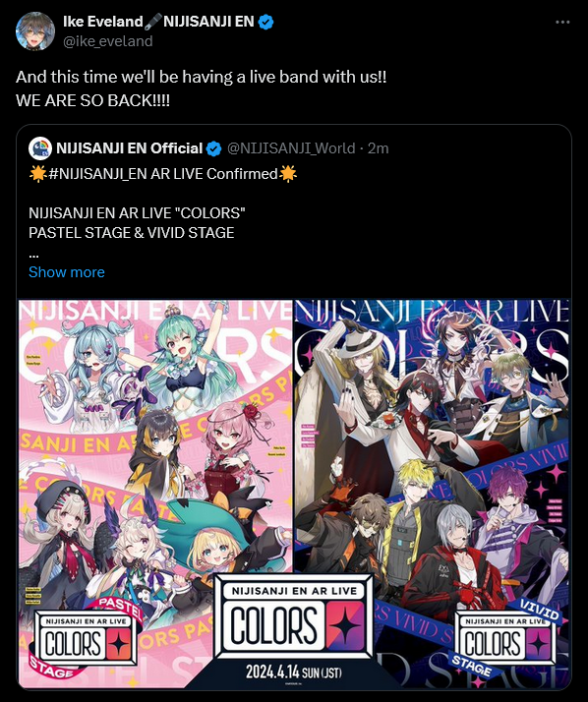Open the Vivid Stage dark poster image

click(433, 495)
